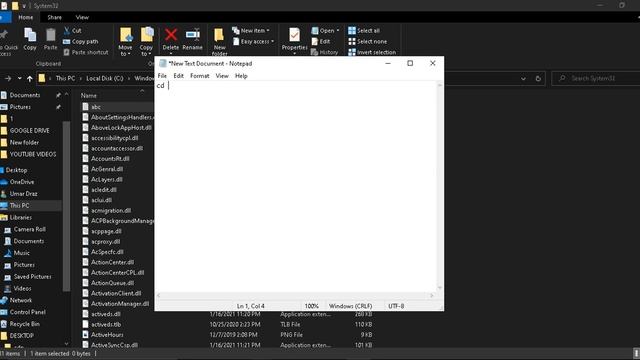
Task: Open the Easy access dropdown
Action: [x=253, y=41]
